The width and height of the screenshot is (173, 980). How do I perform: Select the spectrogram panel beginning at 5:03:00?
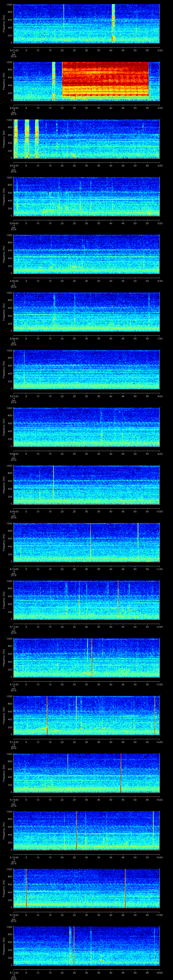[x=87, y=139]
